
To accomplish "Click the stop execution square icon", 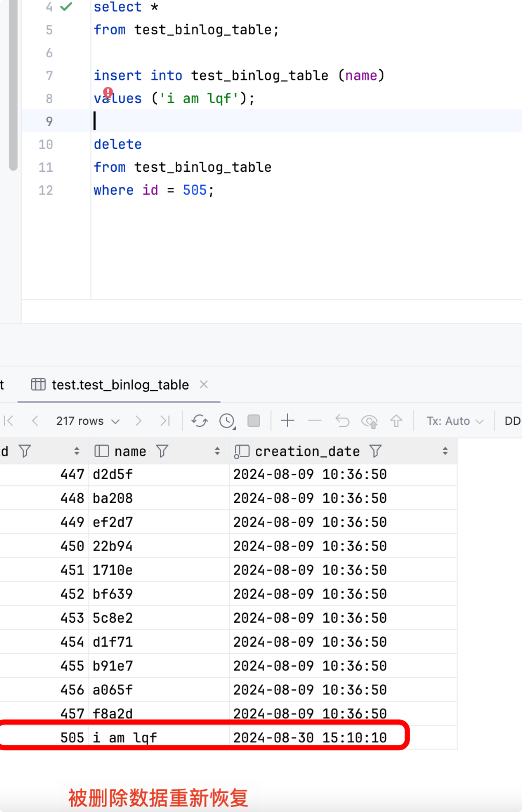I will [x=254, y=421].
